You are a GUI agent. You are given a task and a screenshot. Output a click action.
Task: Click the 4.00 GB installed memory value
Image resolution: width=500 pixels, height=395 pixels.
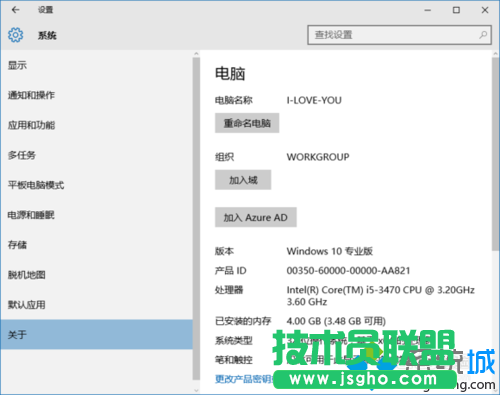click(x=336, y=321)
